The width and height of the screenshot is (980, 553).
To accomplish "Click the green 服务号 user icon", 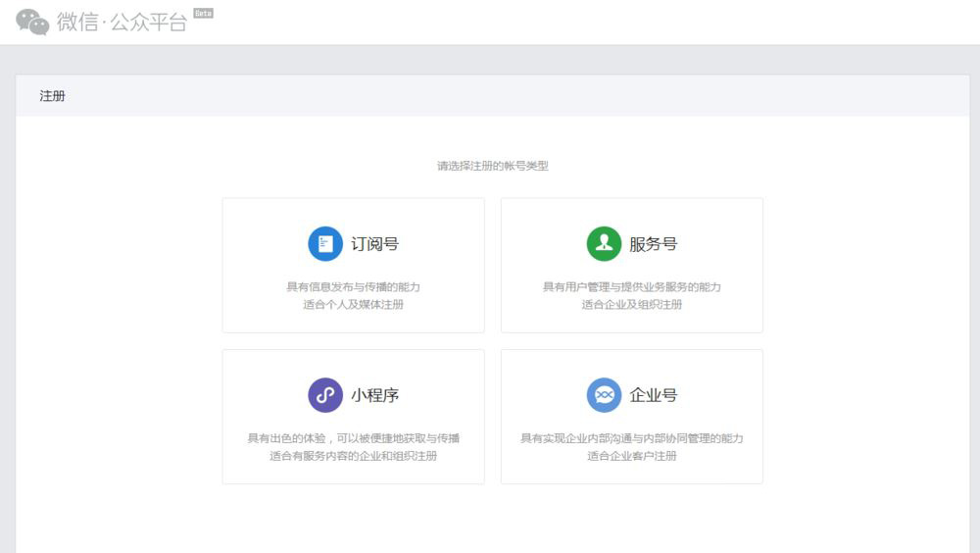I will click(x=604, y=243).
